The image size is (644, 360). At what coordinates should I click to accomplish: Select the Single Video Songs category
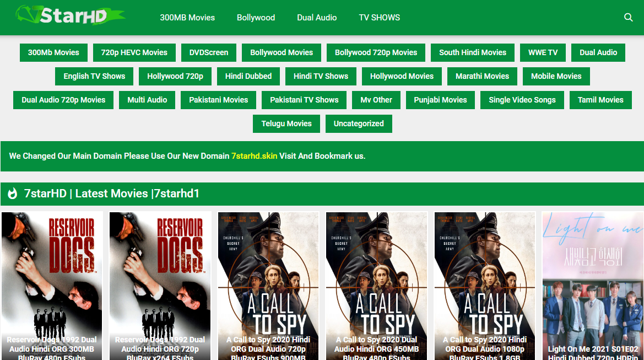click(522, 100)
